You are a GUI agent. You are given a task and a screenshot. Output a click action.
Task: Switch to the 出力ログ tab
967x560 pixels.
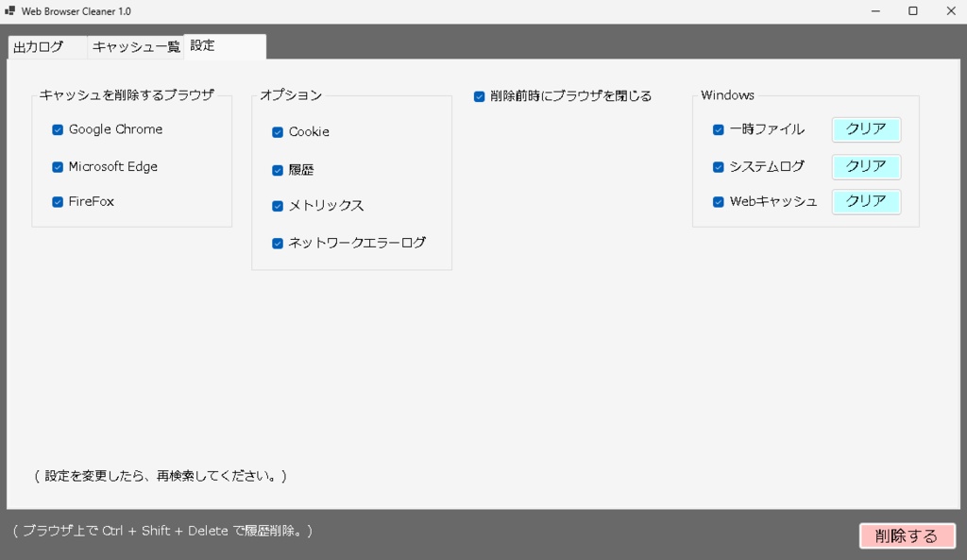pyautogui.click(x=40, y=45)
